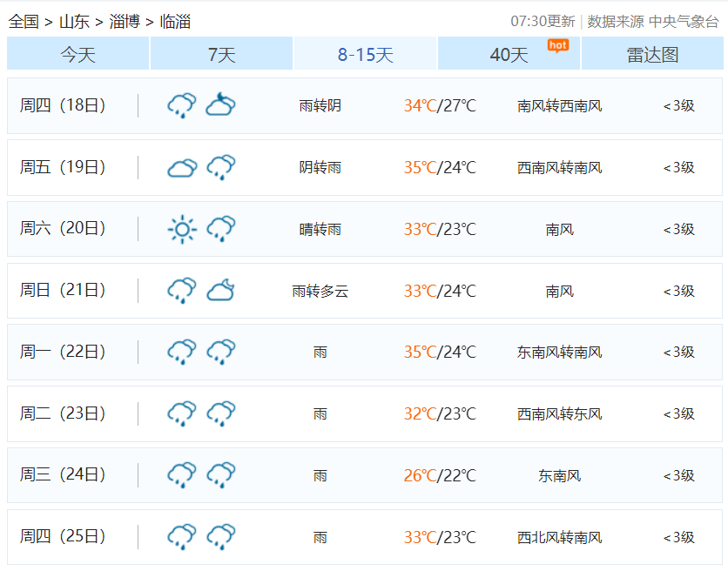Click the 26℃/22℃ temperature
The height and width of the screenshot is (571, 728).
[x=440, y=476]
